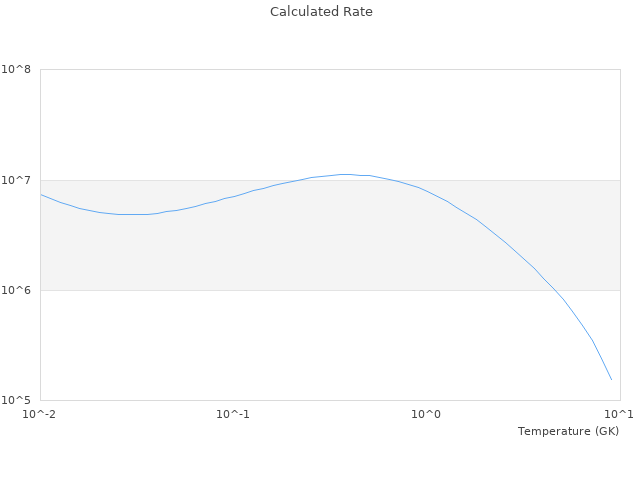Click the empty white plot area above the 10^7 line
Image resolution: width=640 pixels, height=480 pixels.
coord(300,120)
